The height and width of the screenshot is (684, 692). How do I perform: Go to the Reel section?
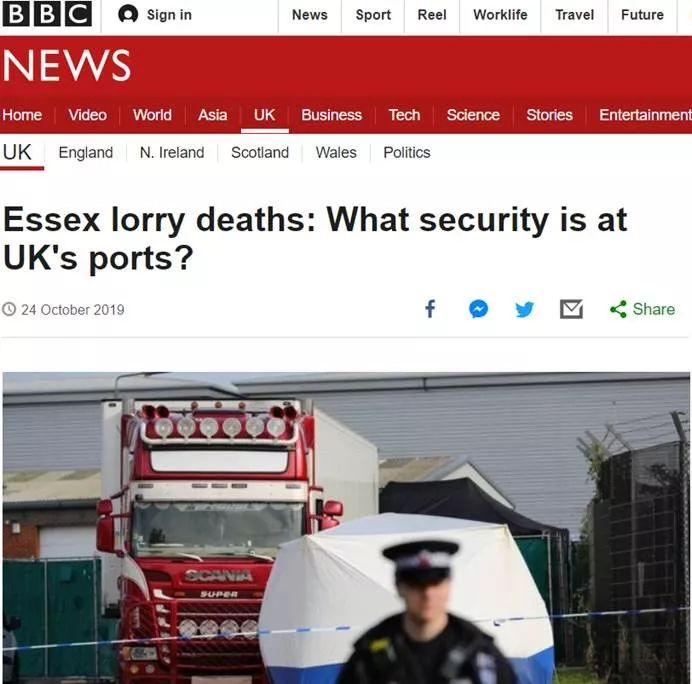pyautogui.click(x=432, y=15)
